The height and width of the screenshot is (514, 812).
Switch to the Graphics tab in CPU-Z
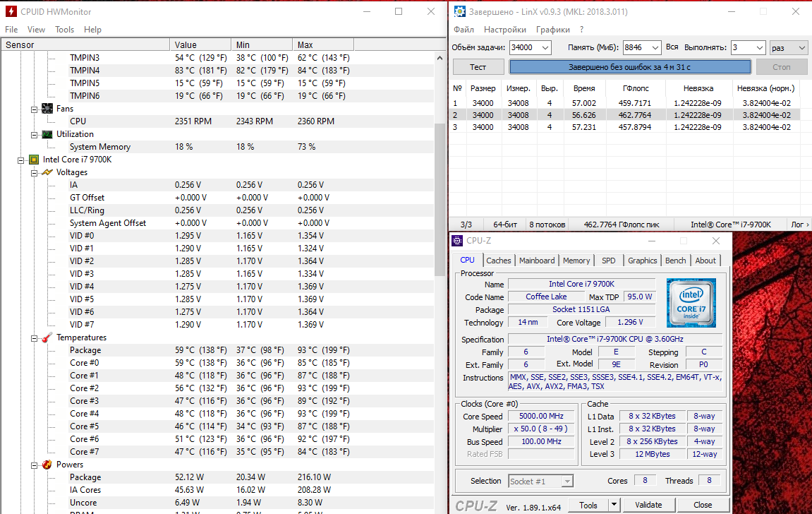tap(643, 261)
